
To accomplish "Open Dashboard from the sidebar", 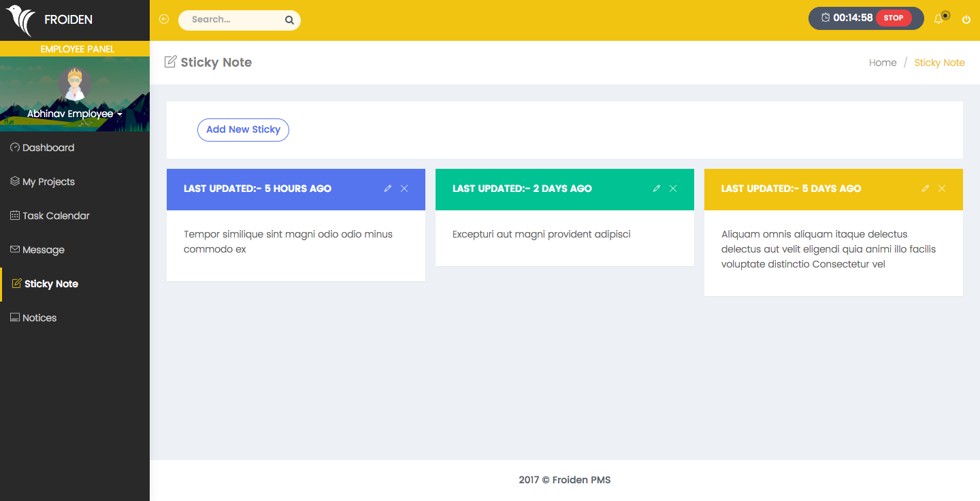I will click(48, 148).
